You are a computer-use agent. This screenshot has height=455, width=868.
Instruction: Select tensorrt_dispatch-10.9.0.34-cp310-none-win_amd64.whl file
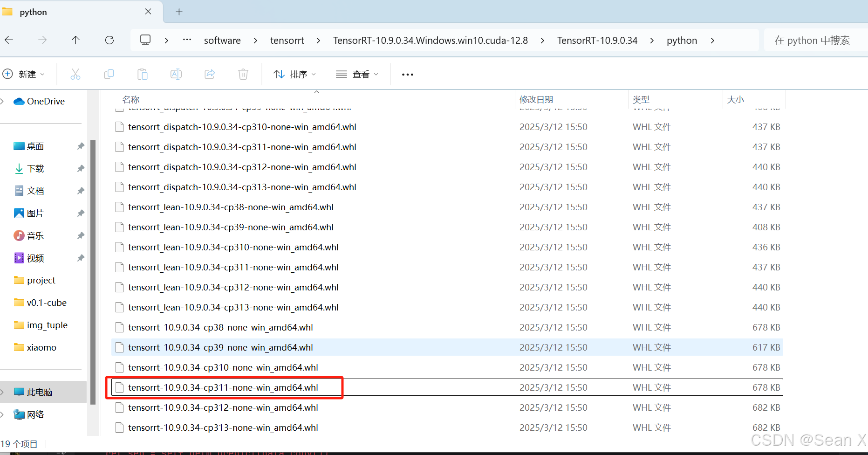pyautogui.click(x=447, y=127)
